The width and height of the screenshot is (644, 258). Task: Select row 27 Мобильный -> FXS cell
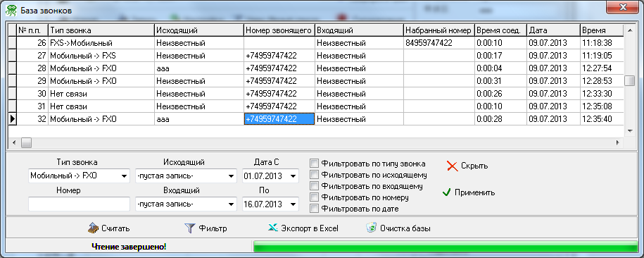101,56
